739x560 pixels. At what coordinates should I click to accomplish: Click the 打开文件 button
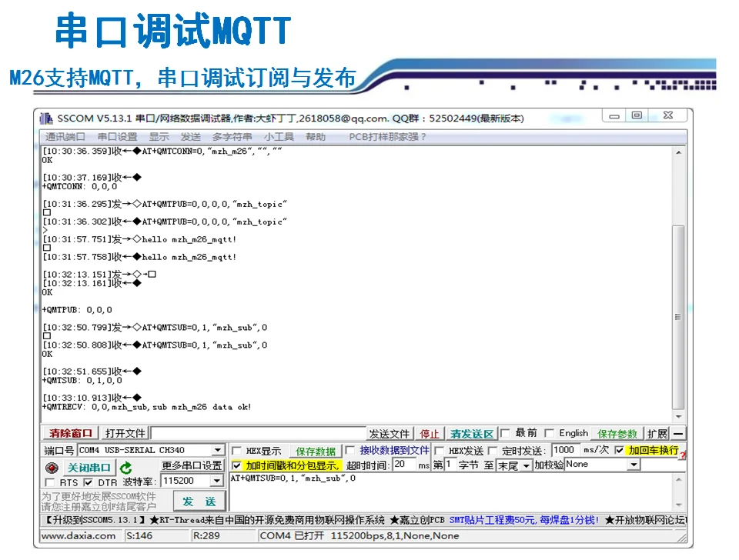click(125, 433)
